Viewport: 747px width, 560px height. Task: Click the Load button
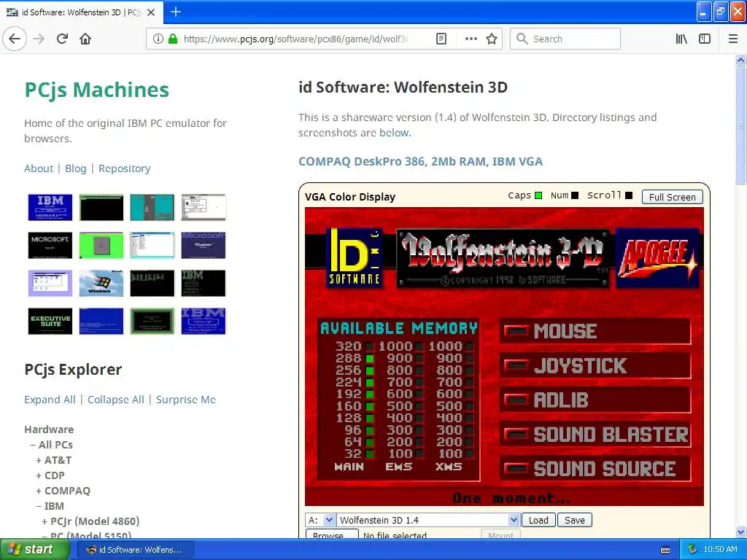coord(538,520)
